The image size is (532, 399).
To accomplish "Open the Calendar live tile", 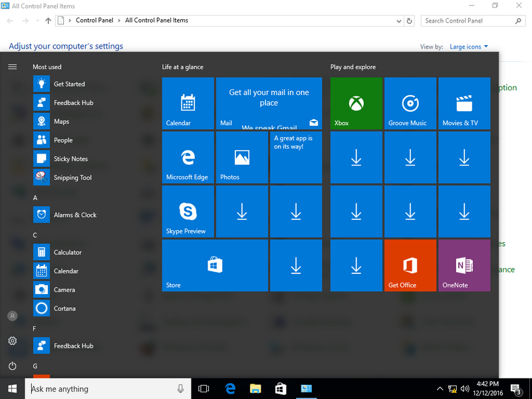I will click(188, 103).
